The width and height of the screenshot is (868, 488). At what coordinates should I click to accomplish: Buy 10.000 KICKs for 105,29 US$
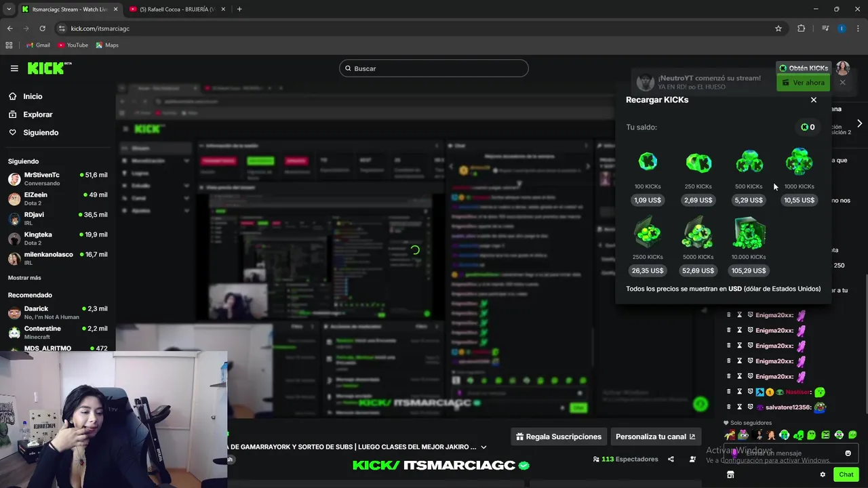pyautogui.click(x=749, y=270)
